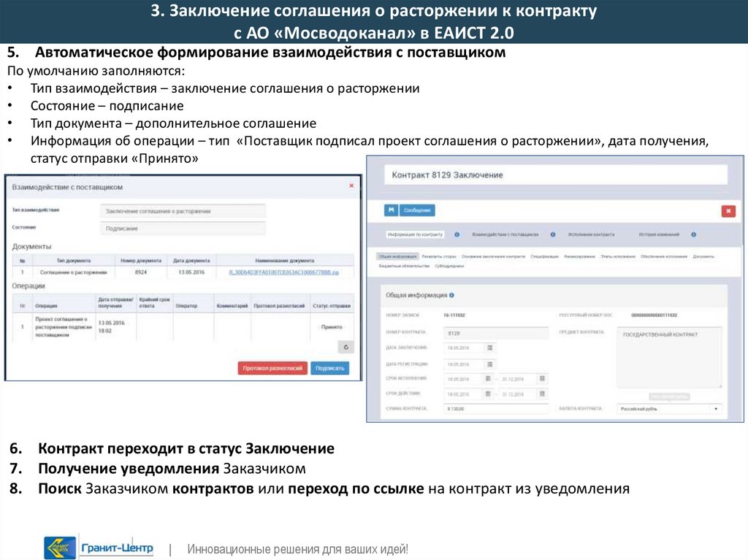Open calendar icon for Дата регистрации
748x560 pixels.
489,364
